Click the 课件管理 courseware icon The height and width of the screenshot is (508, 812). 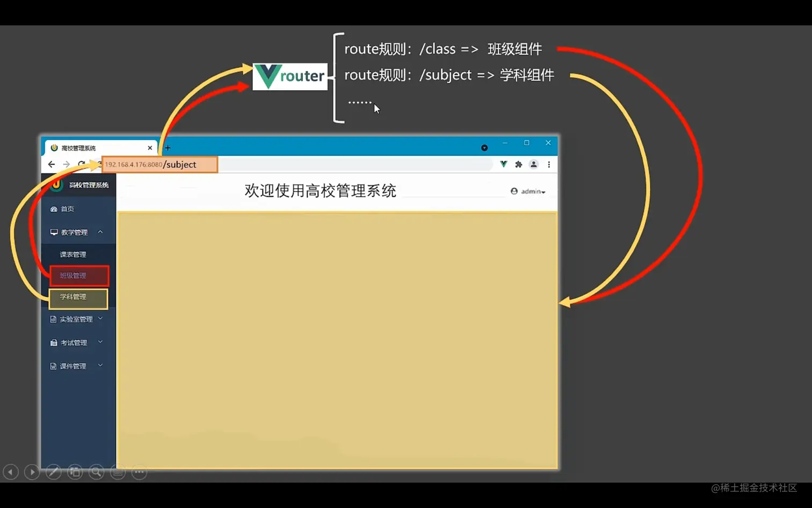tap(53, 366)
